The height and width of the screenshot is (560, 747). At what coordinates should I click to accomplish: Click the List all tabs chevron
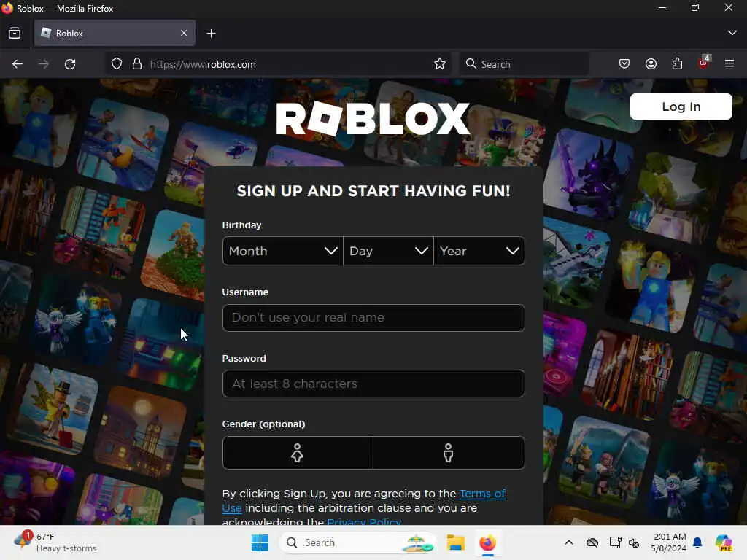pyautogui.click(x=732, y=33)
